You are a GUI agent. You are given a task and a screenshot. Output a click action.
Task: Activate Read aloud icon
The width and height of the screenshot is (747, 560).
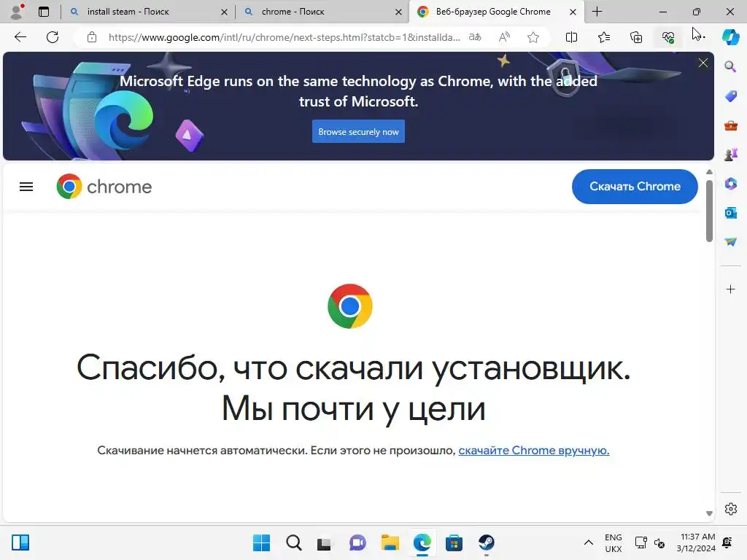(504, 37)
